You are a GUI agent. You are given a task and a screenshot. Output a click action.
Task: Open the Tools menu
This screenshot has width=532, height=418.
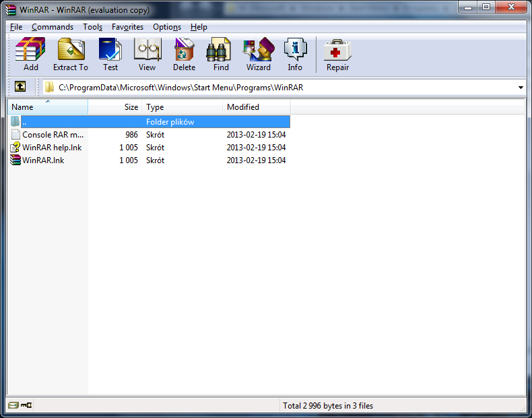(x=93, y=27)
